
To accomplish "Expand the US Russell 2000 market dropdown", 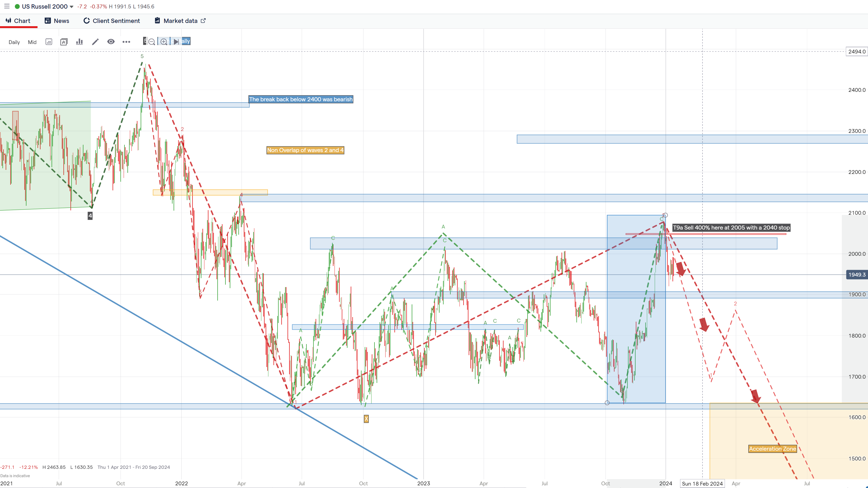I will click(72, 7).
